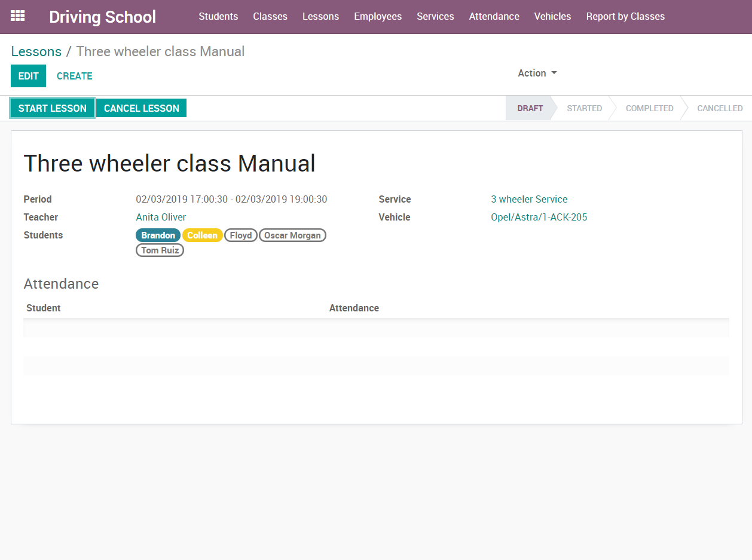This screenshot has width=752, height=560.
Task: Open Report by Classes menu
Action: [x=625, y=17]
